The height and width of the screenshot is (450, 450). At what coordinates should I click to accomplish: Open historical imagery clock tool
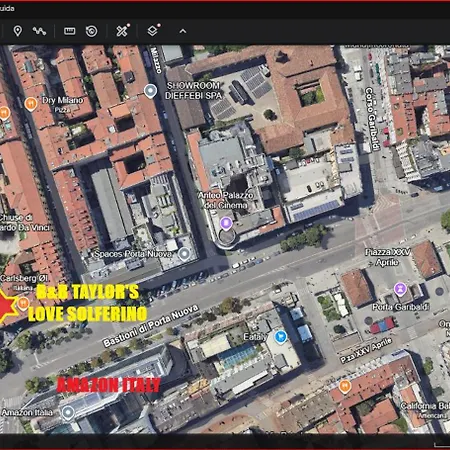[91, 31]
